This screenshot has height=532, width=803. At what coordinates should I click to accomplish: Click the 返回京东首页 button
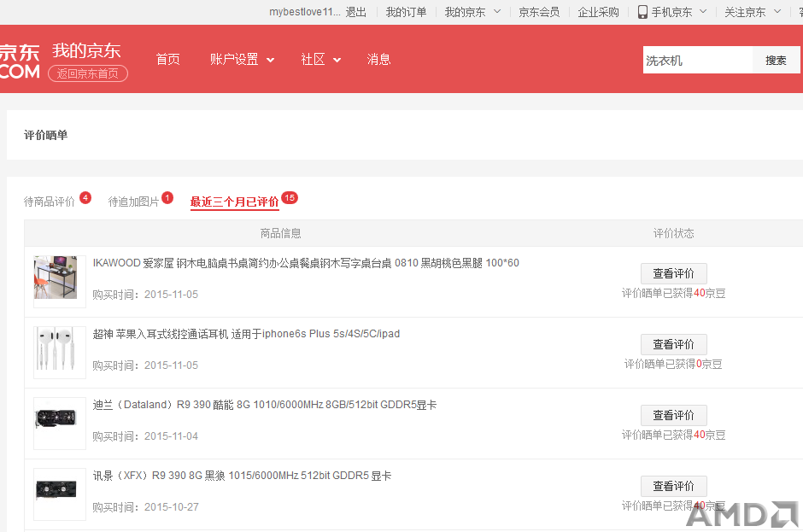tap(88, 73)
